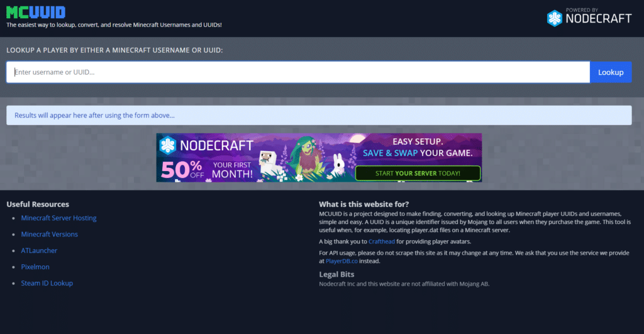Open the ATLauncher link

(39, 250)
